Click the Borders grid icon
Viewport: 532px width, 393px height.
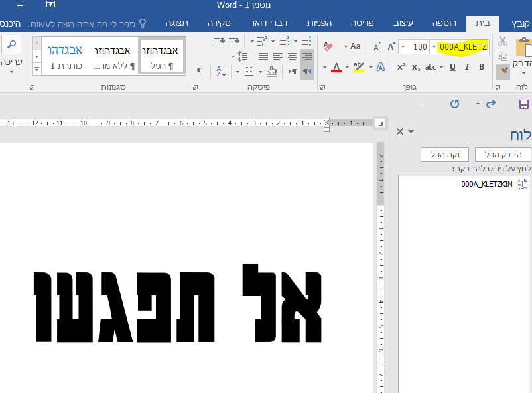[249, 71]
